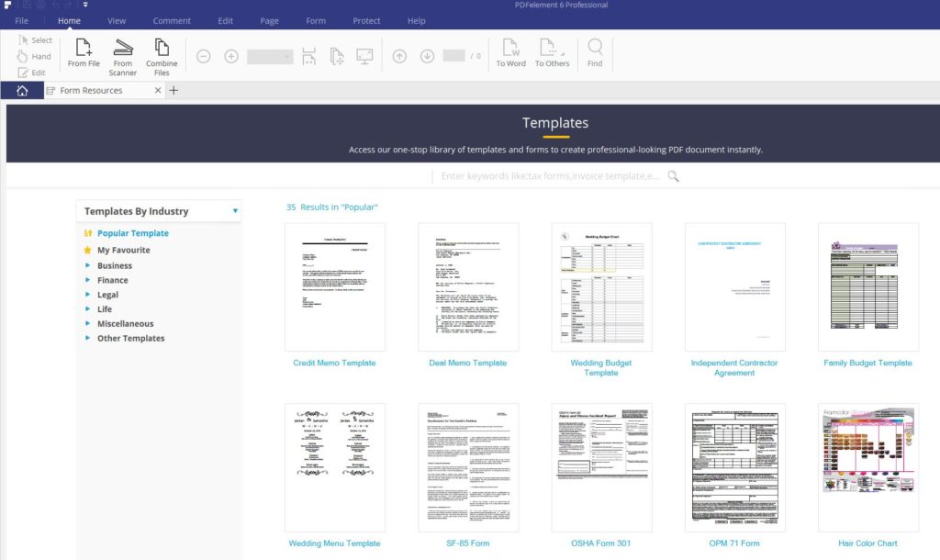This screenshot has width=940, height=560.
Task: Click Family Budget Template link
Action: click(867, 363)
